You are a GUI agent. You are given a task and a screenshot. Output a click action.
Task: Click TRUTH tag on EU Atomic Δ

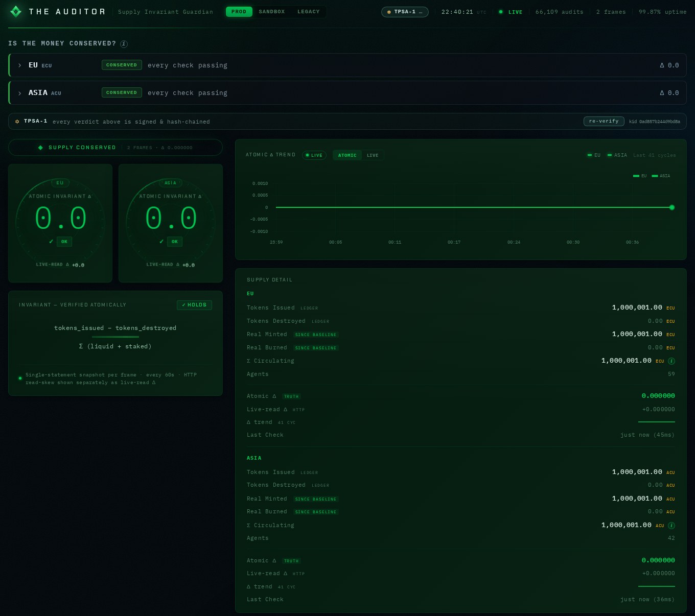(291, 396)
